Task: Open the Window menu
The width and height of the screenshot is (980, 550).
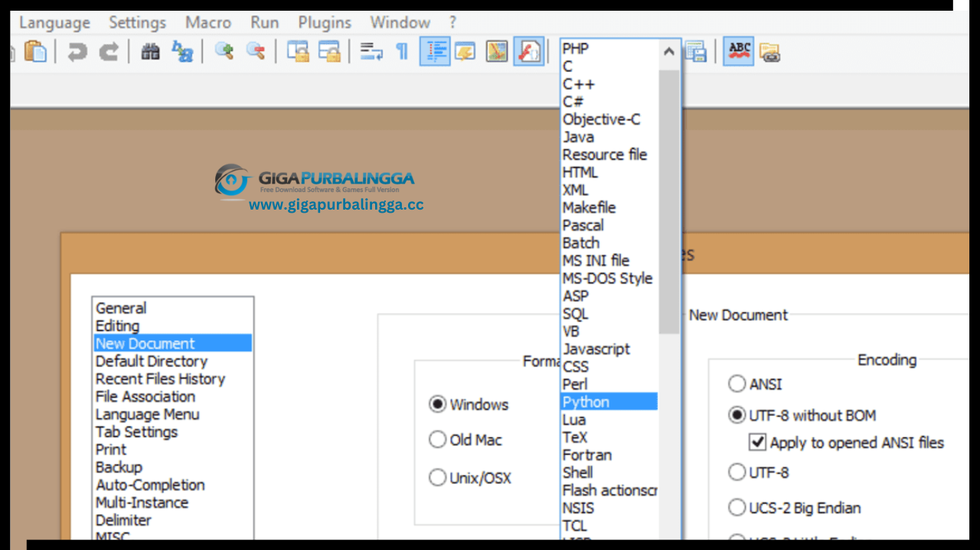Action: click(x=400, y=23)
